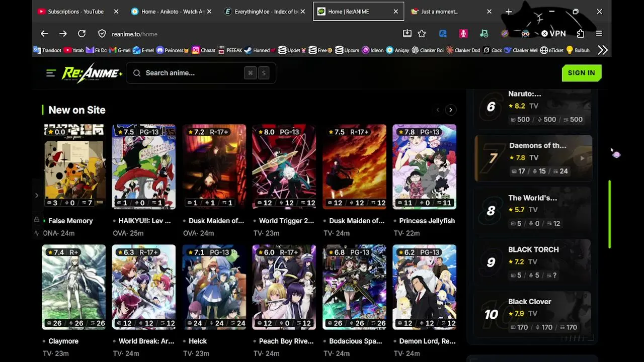Open the Black Clover ranked entry
The image size is (644, 362).
(533, 314)
